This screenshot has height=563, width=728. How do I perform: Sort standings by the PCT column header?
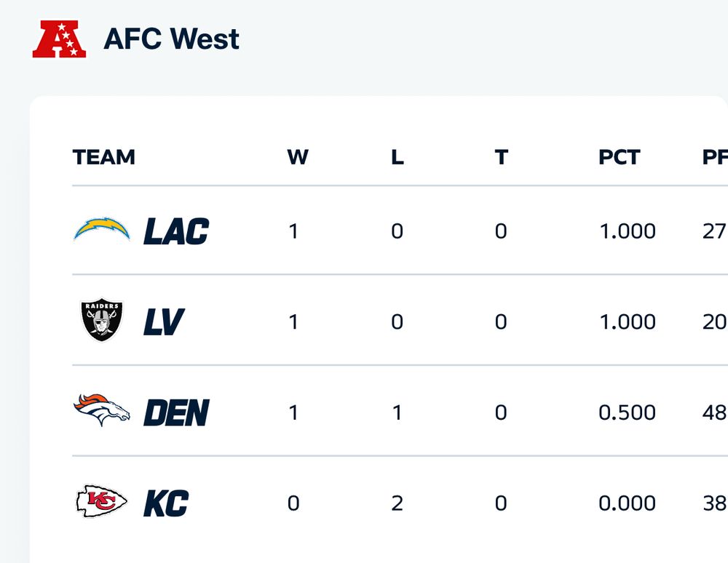620,157
